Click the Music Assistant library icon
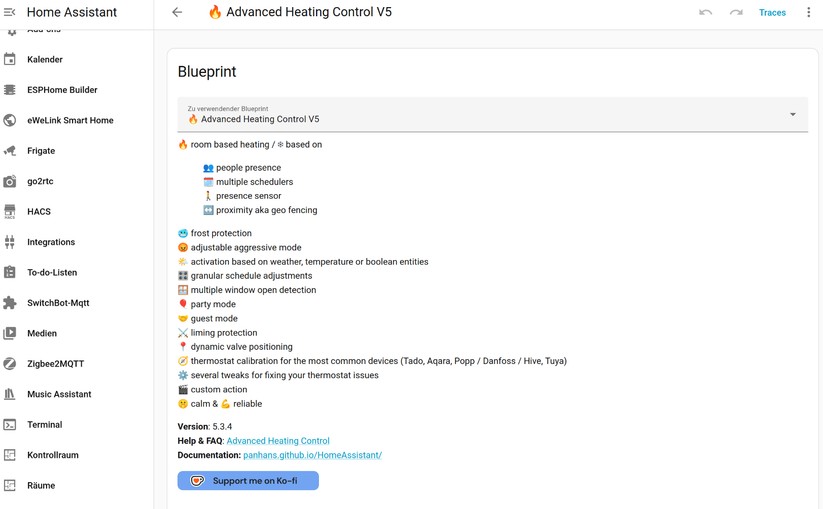This screenshot has height=509, width=823. (9, 394)
